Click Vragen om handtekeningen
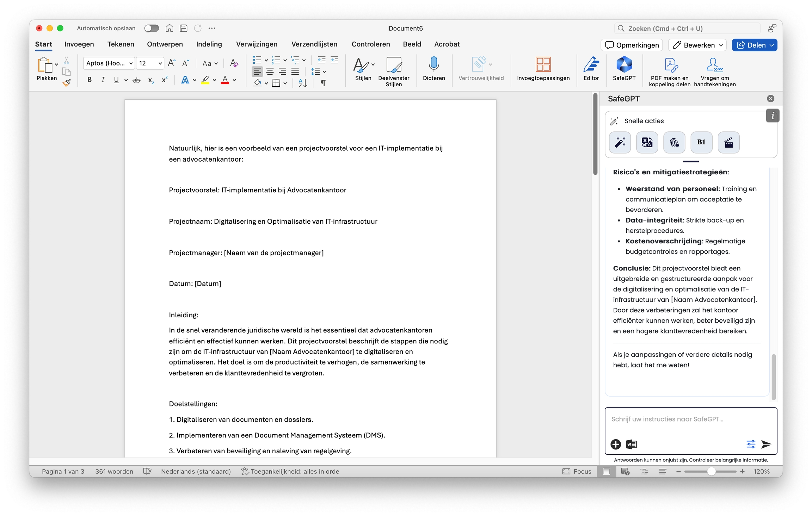This screenshot has height=516, width=812. tap(715, 72)
